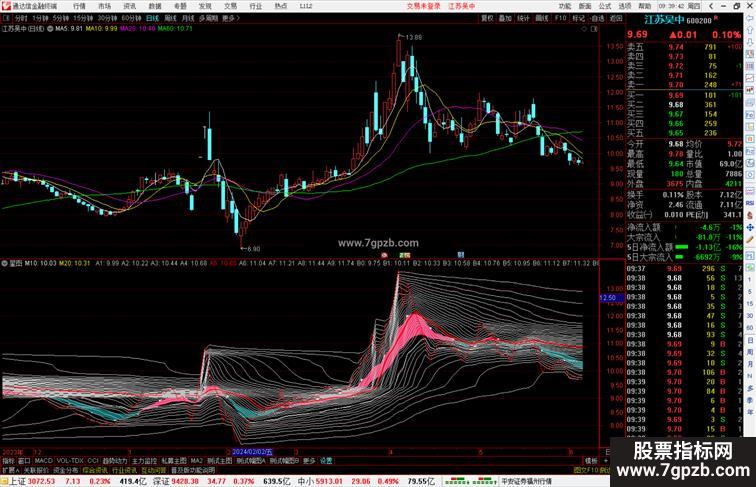
Task: Click the 交易未登录 trade login link
Action: (x=424, y=6)
